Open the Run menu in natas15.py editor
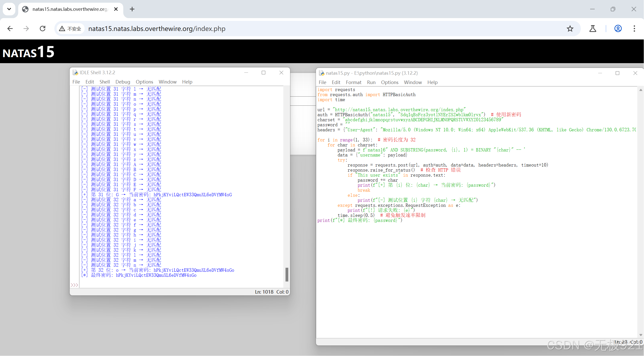Image resolution: width=644 pixels, height=356 pixels. coord(371,82)
